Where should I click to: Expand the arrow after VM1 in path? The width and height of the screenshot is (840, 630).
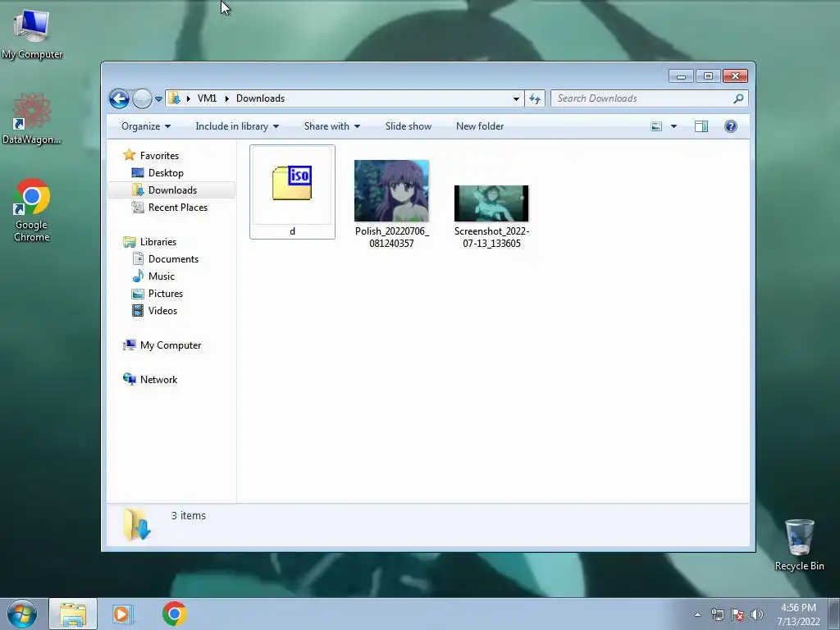[226, 98]
